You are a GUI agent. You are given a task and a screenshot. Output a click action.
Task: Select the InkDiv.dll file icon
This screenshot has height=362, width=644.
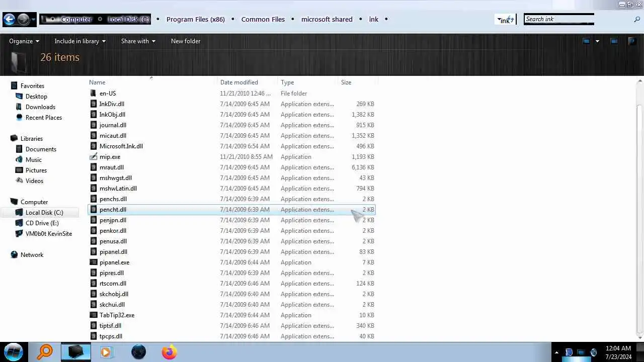point(93,104)
